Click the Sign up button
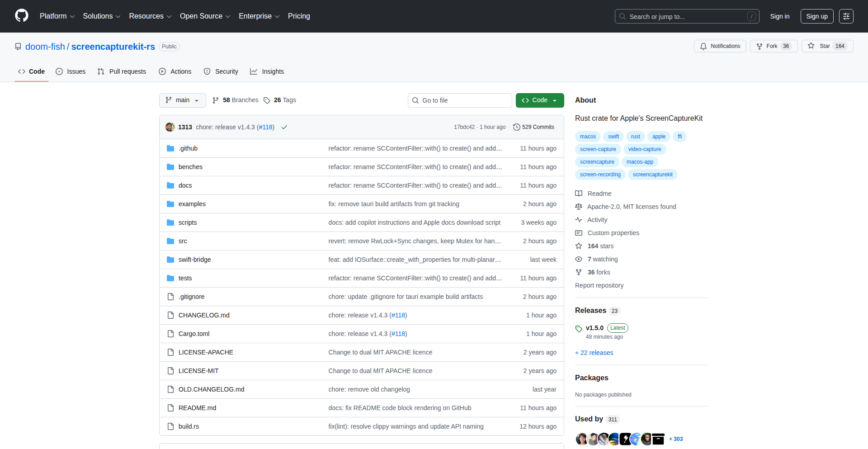This screenshot has width=868, height=449. [816, 16]
